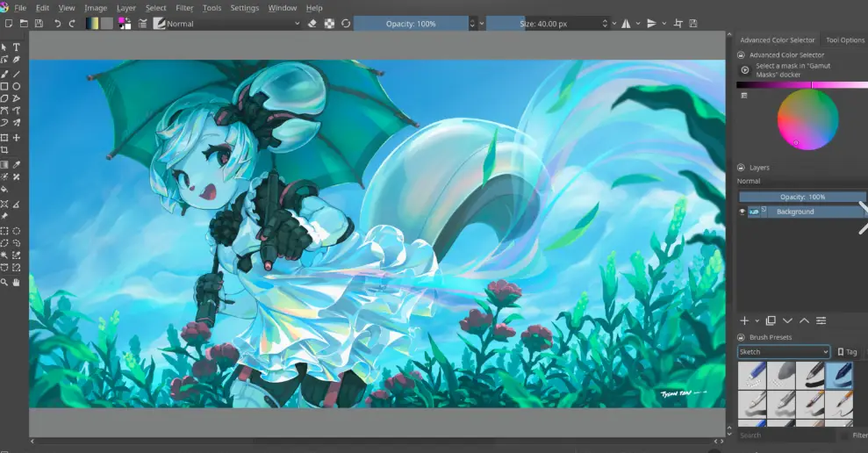Open the Layer menu

[x=126, y=8]
